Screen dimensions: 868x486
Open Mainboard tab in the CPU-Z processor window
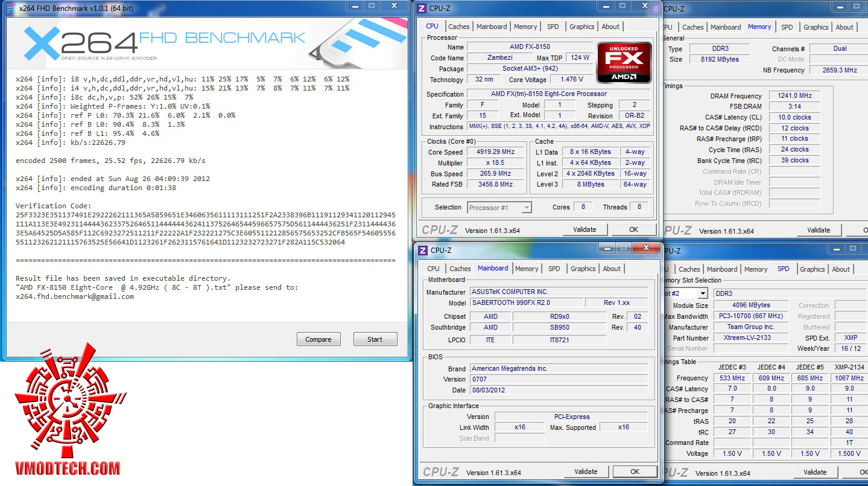(x=492, y=27)
